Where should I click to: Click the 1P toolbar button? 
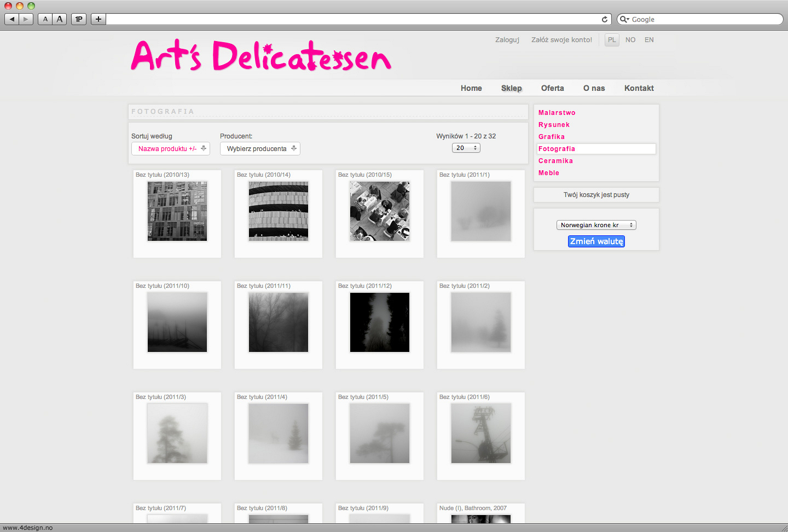[79, 19]
